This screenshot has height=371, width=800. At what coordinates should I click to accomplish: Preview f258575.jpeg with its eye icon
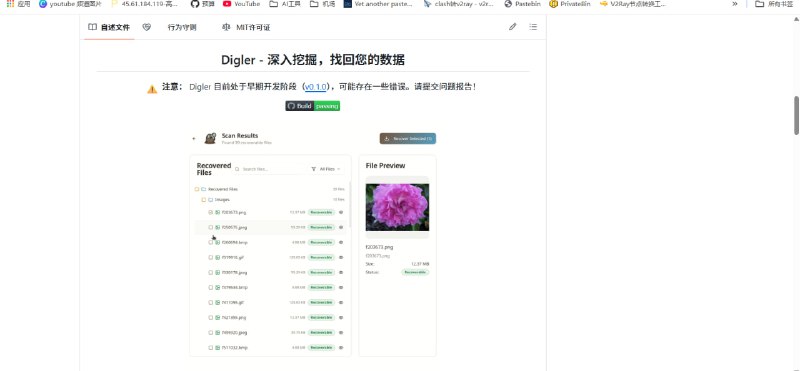[x=341, y=227]
